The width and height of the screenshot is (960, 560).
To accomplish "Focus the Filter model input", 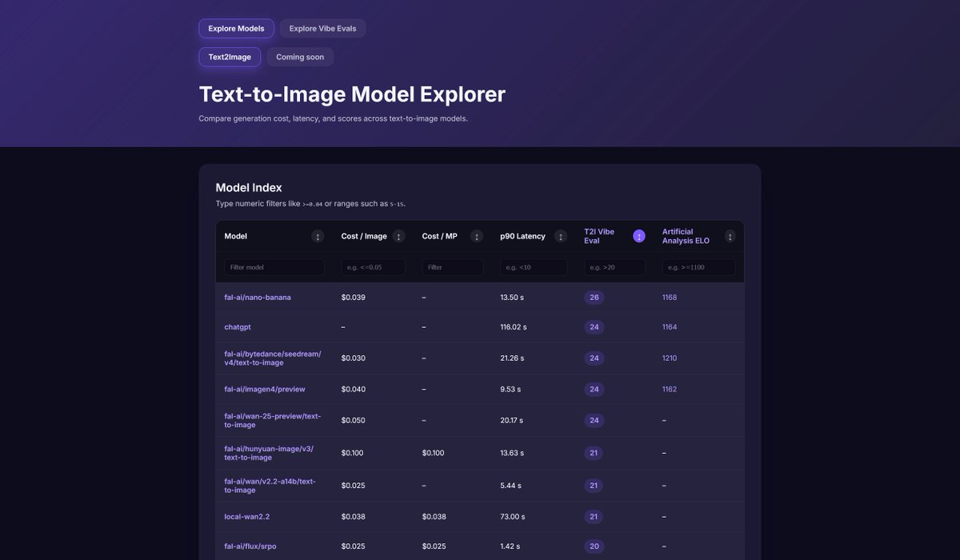I will coord(274,267).
